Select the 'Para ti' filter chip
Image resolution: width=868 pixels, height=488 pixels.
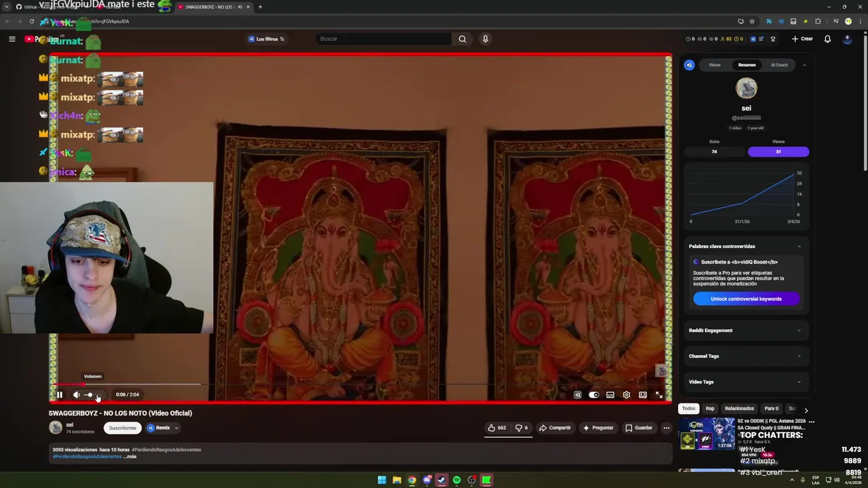tap(772, 409)
